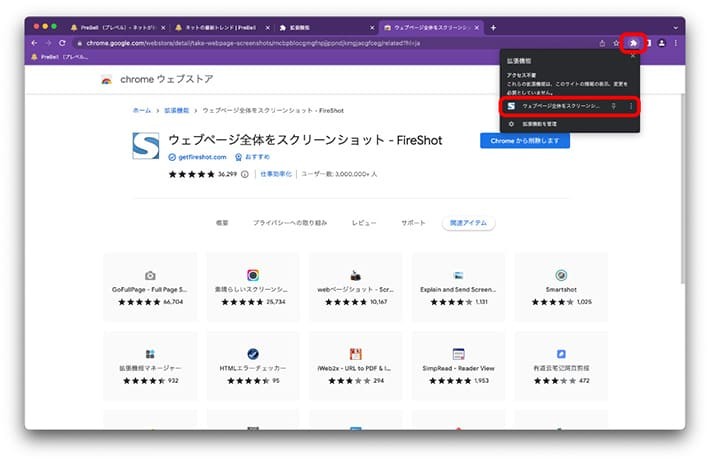Screen dimensions: 710x463
Task: Click the Explain and Send Screenshots icon
Action: (458, 275)
